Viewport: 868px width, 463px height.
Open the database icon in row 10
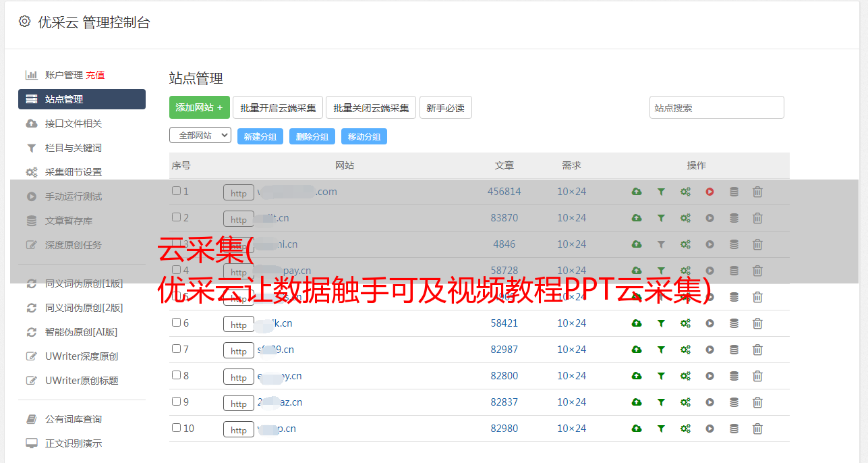734,429
